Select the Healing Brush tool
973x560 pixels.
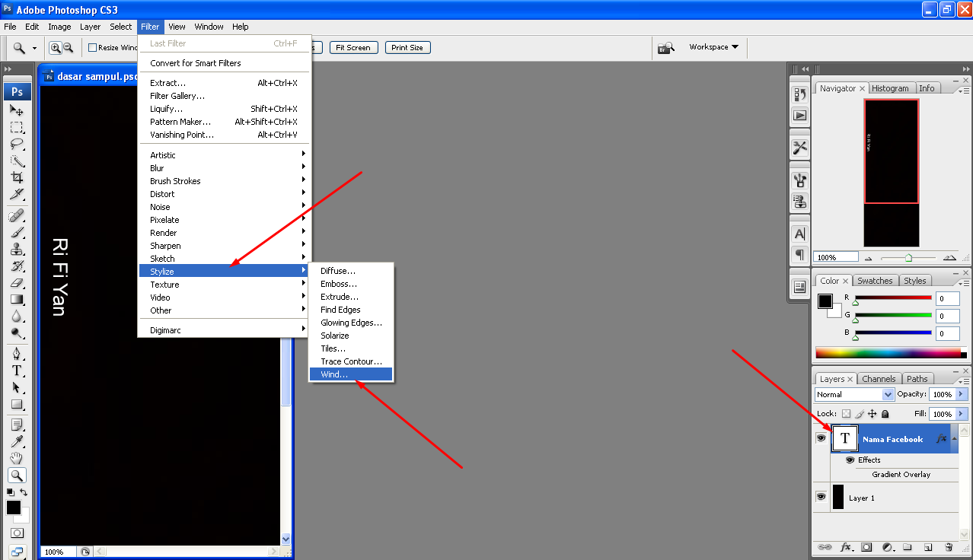pyautogui.click(x=17, y=216)
